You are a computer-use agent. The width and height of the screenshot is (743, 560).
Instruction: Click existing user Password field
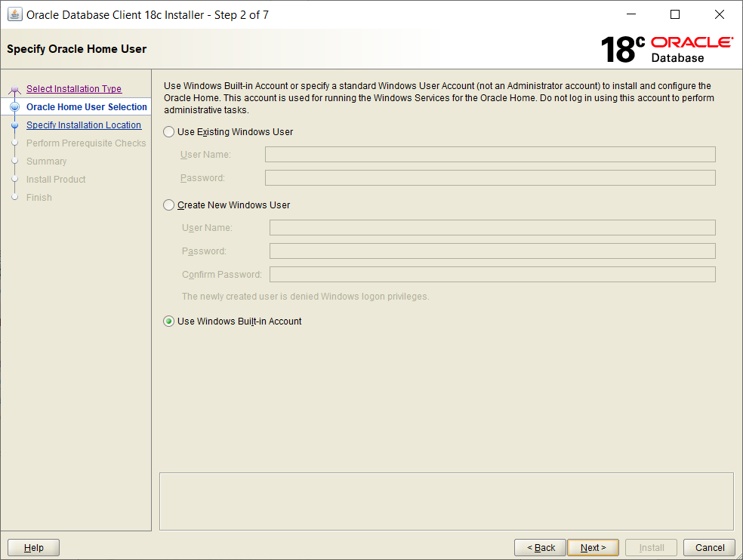click(490, 177)
